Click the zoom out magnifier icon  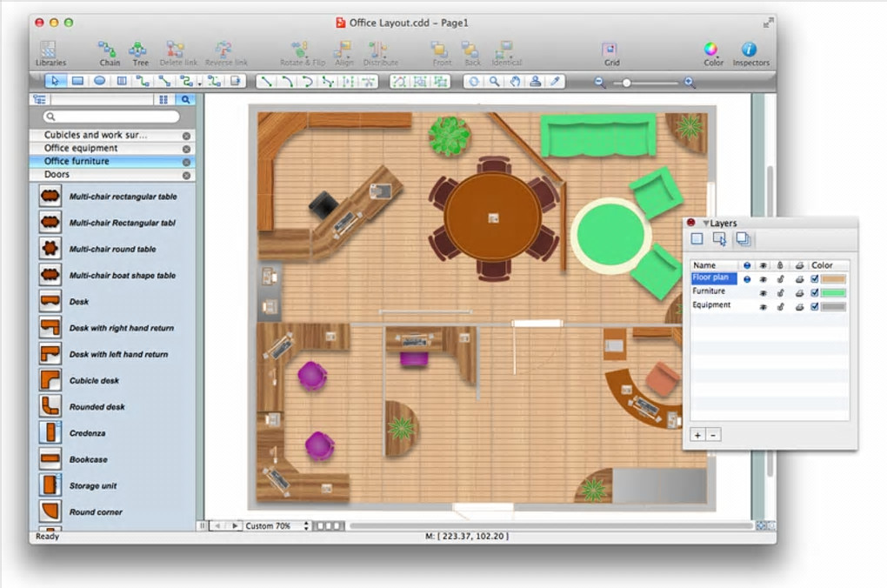point(600,83)
